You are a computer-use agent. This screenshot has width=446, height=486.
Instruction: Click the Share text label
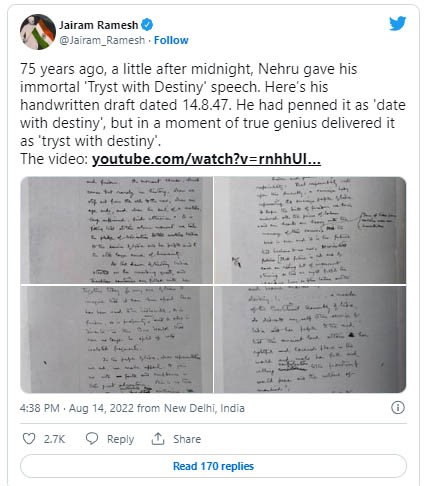pos(187,439)
